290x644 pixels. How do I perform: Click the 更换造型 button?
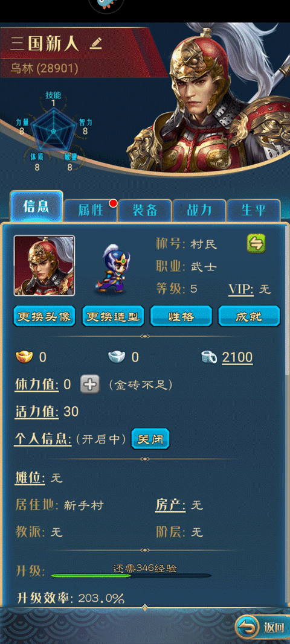click(x=113, y=316)
